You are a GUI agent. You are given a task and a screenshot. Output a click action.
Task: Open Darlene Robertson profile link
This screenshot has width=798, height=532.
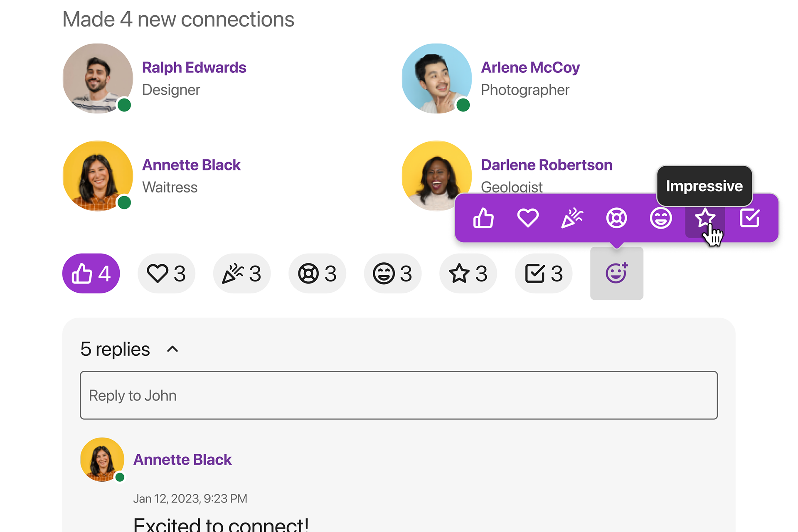(x=547, y=165)
